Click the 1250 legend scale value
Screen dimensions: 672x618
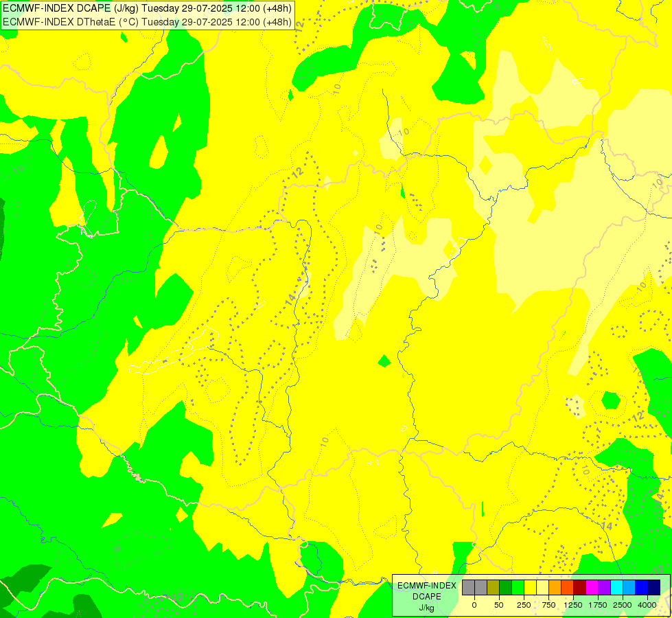(573, 605)
